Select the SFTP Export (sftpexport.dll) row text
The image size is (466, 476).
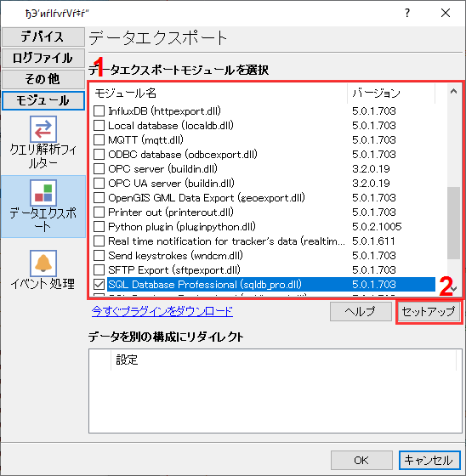[174, 270]
